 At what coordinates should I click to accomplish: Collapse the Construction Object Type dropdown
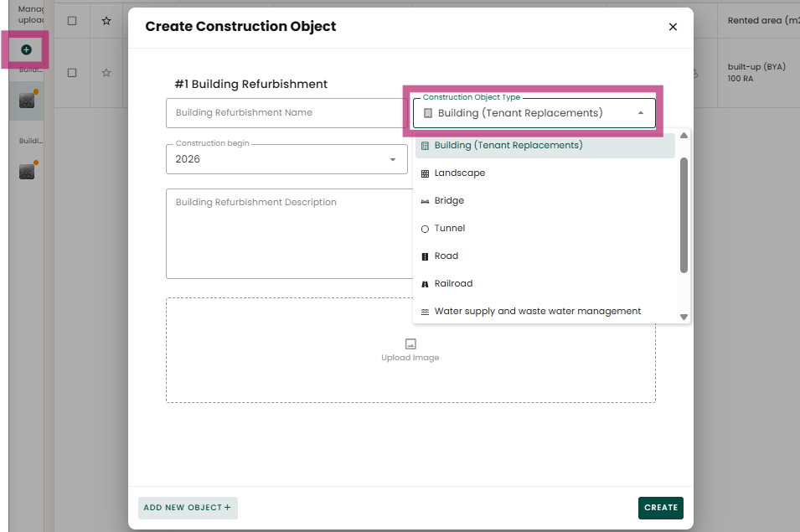pos(640,113)
